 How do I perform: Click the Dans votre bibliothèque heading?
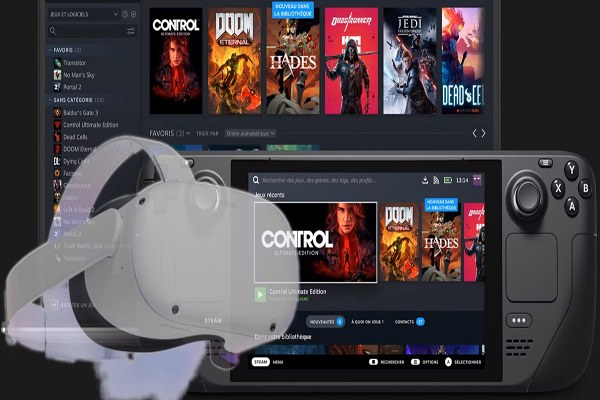point(283,336)
